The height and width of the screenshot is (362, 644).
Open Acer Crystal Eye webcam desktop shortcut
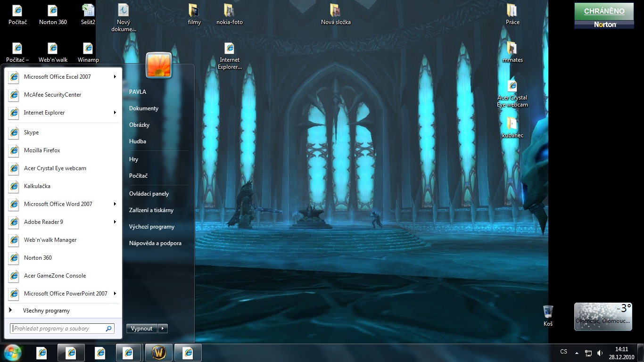click(x=512, y=93)
